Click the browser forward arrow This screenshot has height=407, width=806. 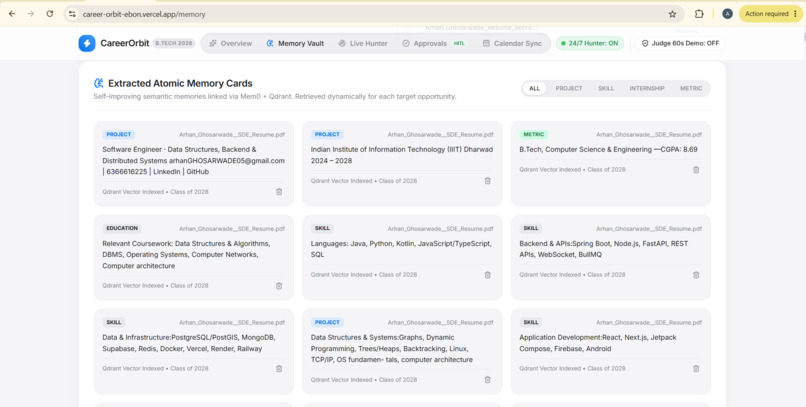point(31,14)
